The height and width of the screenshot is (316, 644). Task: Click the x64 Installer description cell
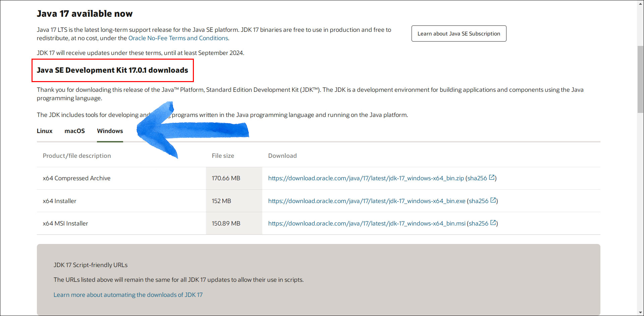coord(59,201)
